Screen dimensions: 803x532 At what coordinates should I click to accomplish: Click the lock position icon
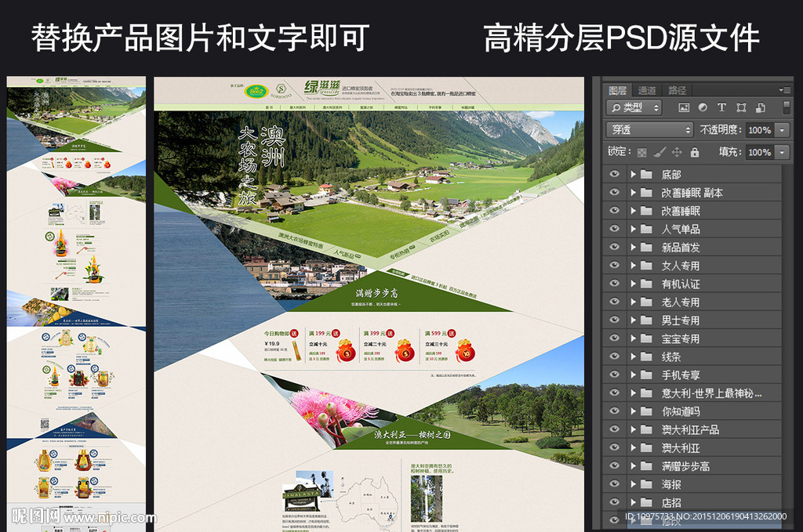tap(676, 153)
